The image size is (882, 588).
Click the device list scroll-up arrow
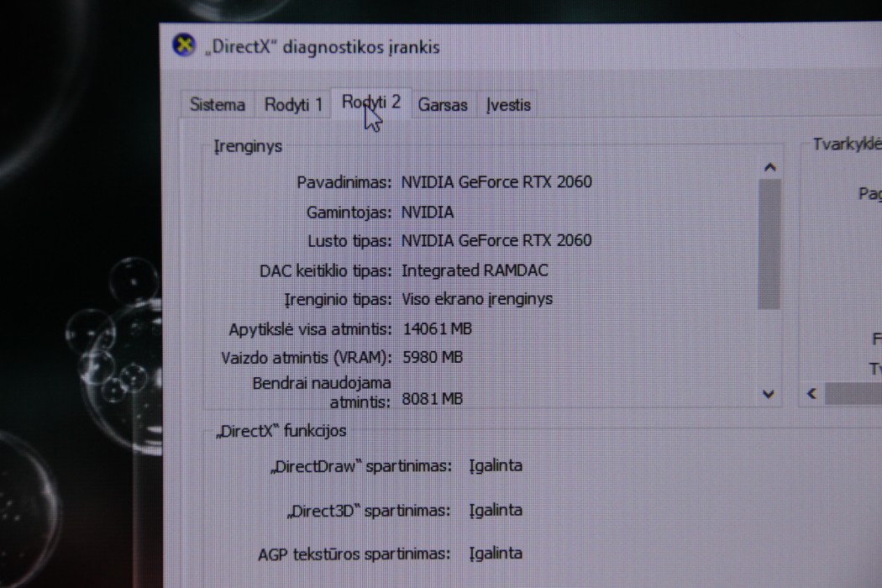770,167
